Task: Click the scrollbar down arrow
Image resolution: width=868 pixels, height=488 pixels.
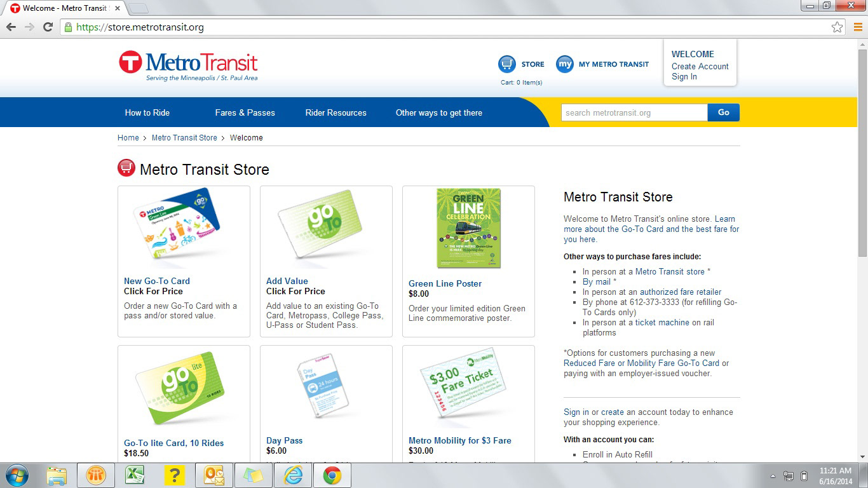Action: coord(862,456)
